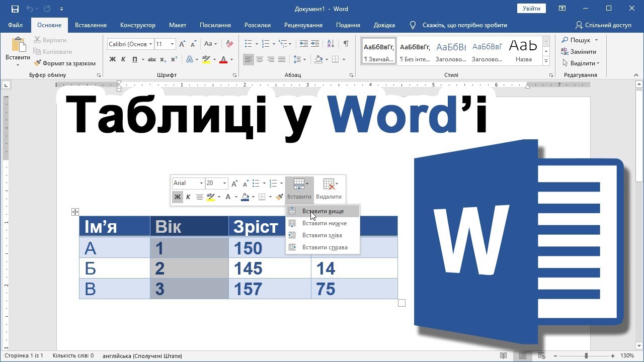Switch to Web Layout view in the status bar
644x362 pixels.
541,355
